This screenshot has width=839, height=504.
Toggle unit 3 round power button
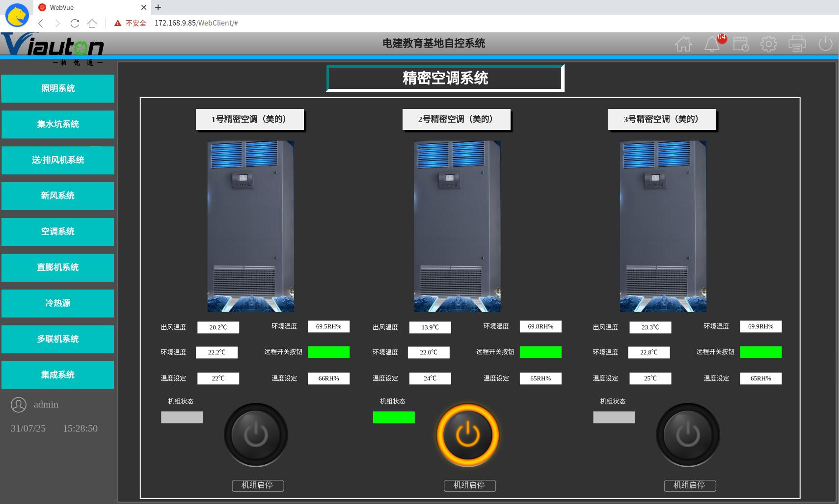pyautogui.click(x=688, y=435)
